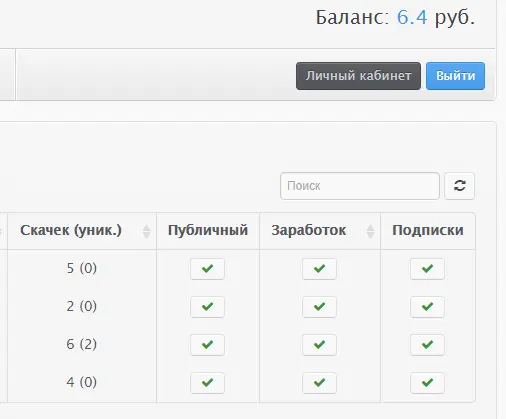Toggle Публичный check in the 5 (0) row
This screenshot has height=419, width=506.
click(x=207, y=269)
